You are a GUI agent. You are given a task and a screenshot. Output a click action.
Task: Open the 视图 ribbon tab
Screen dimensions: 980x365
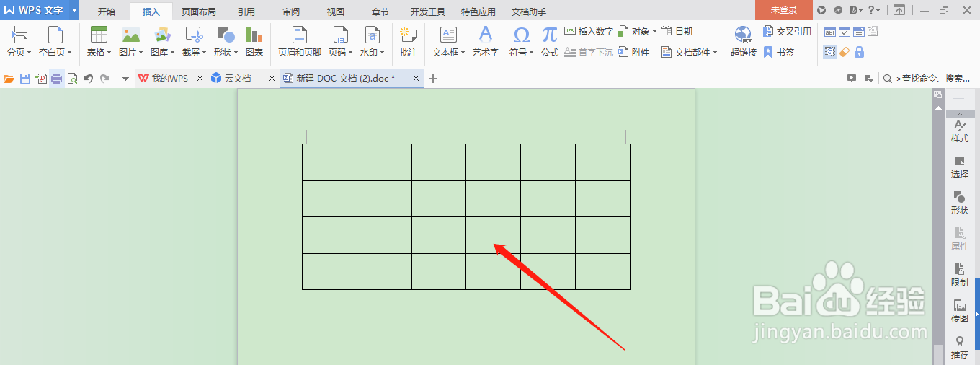(x=336, y=12)
